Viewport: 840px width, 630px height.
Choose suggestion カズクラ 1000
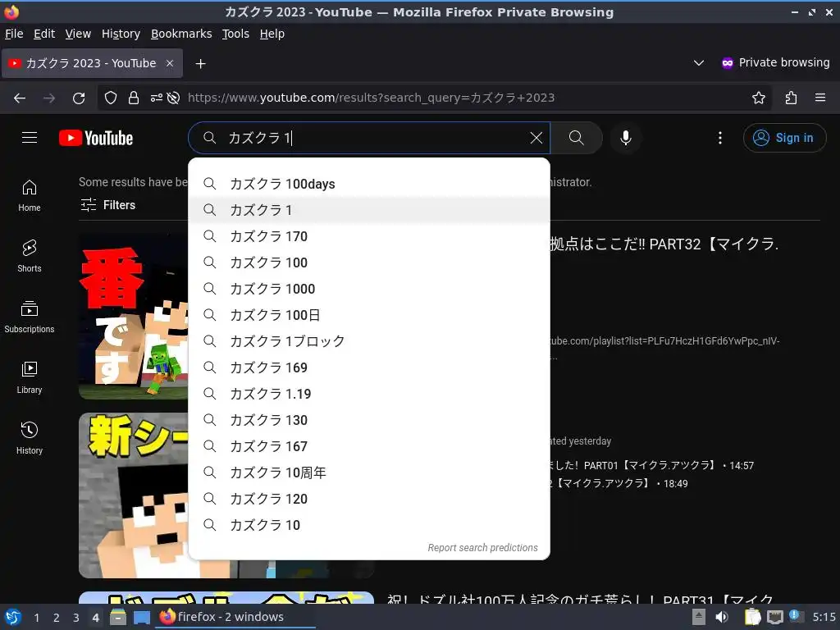(x=369, y=289)
